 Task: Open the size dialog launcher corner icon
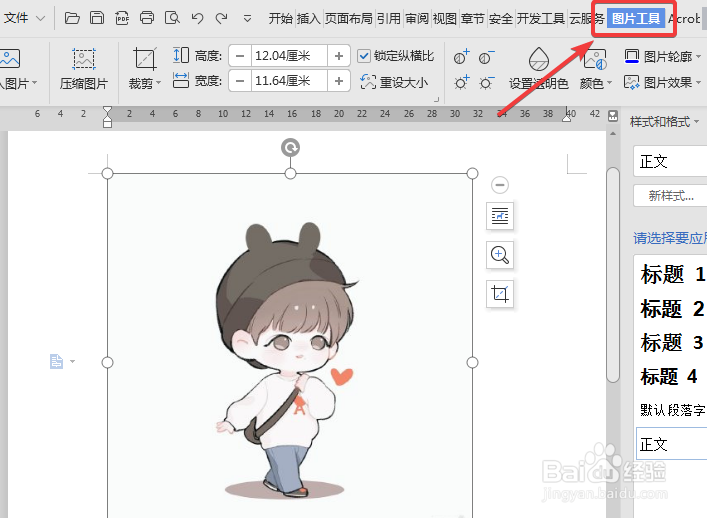(x=436, y=99)
